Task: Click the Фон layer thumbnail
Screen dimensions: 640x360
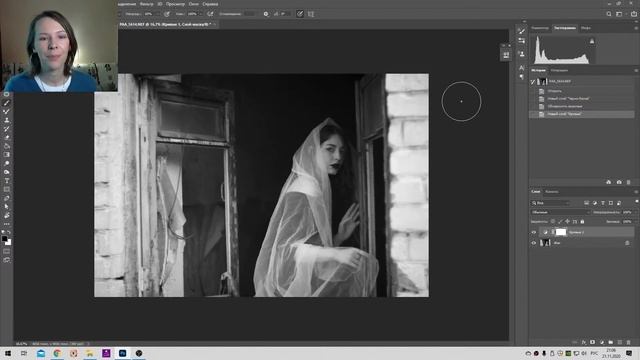Action: click(545, 243)
